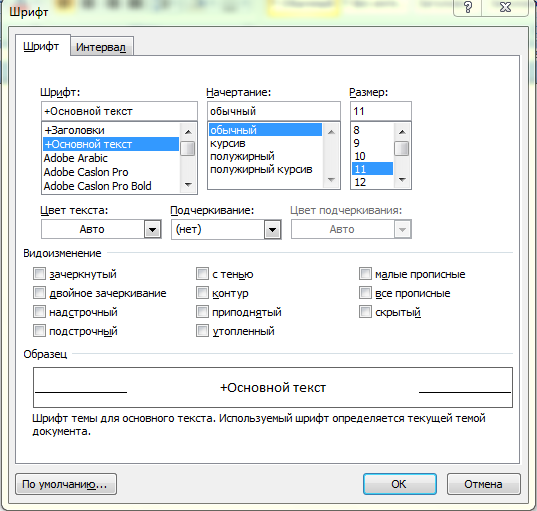Open the Цвет подчеркивания dropdown

click(x=402, y=229)
